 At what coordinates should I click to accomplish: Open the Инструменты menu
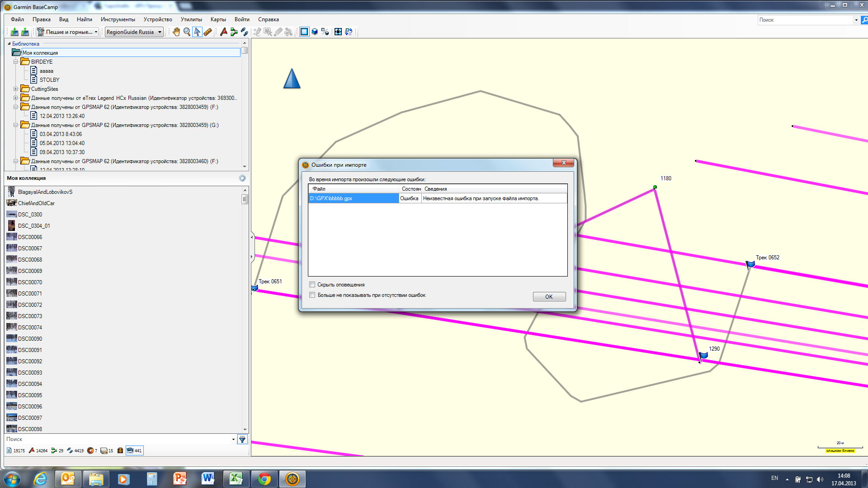[x=118, y=19]
